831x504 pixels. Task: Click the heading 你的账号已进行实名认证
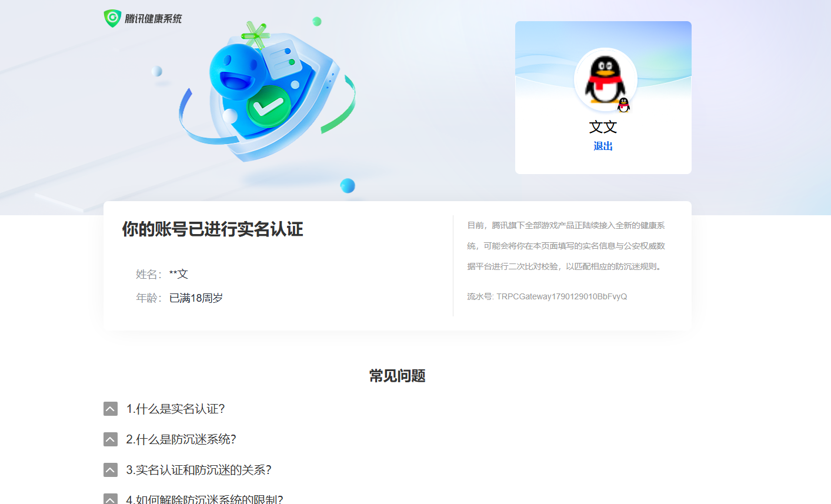212,229
